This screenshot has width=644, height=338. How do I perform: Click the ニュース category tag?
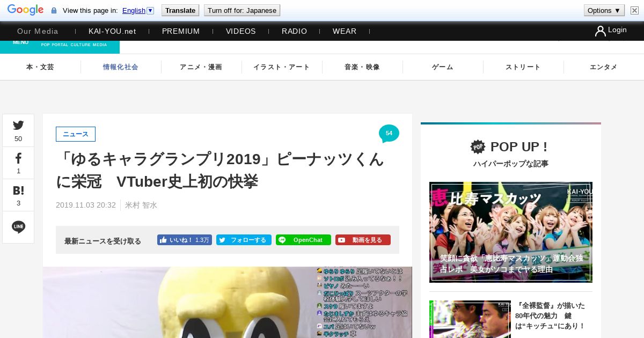point(76,134)
